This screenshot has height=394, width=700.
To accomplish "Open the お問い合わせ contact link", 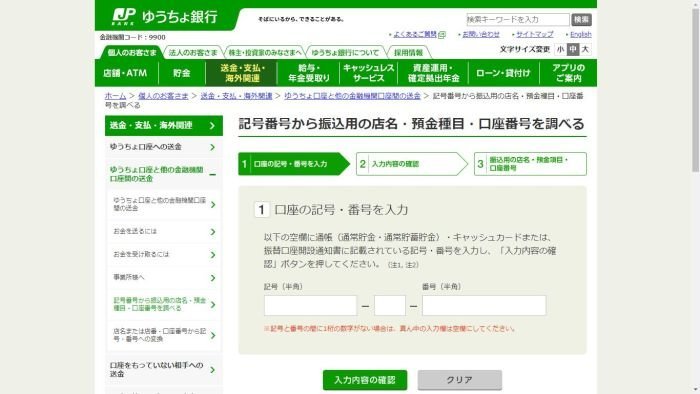I will tap(481, 34).
